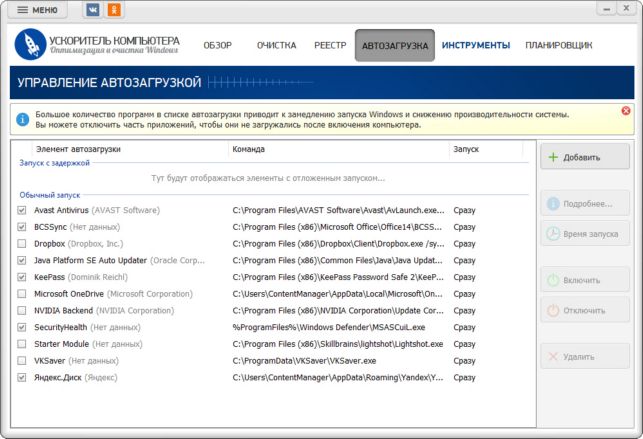Toggle Java Platform SE Auto Updater checkbox

point(22,261)
